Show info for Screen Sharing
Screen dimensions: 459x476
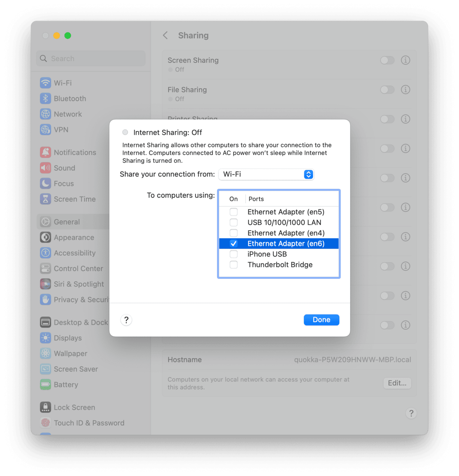[405, 60]
